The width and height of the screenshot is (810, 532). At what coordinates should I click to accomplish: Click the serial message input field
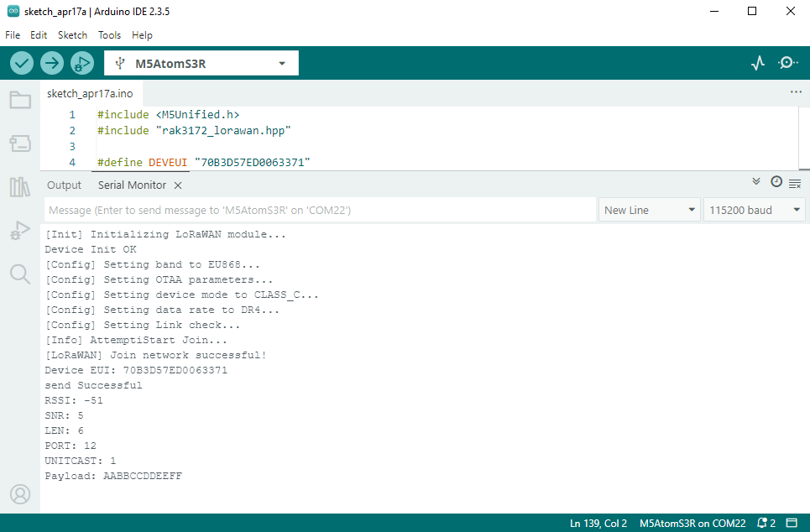coord(321,211)
